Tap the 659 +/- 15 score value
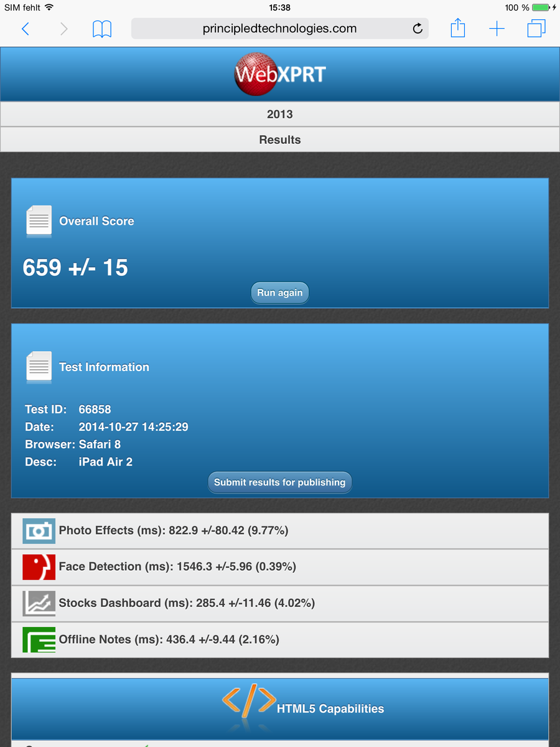Screen dimensions: 560x747 click(x=75, y=268)
